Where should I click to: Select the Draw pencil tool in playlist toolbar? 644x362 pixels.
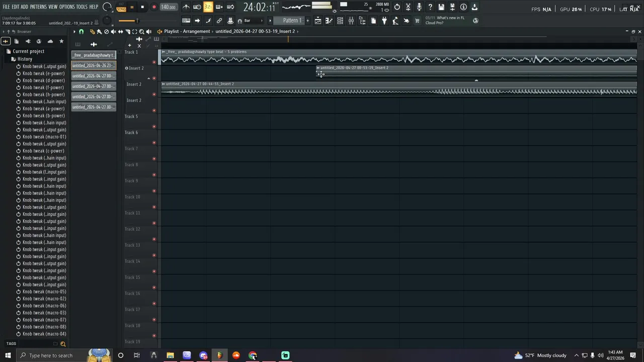point(92,31)
